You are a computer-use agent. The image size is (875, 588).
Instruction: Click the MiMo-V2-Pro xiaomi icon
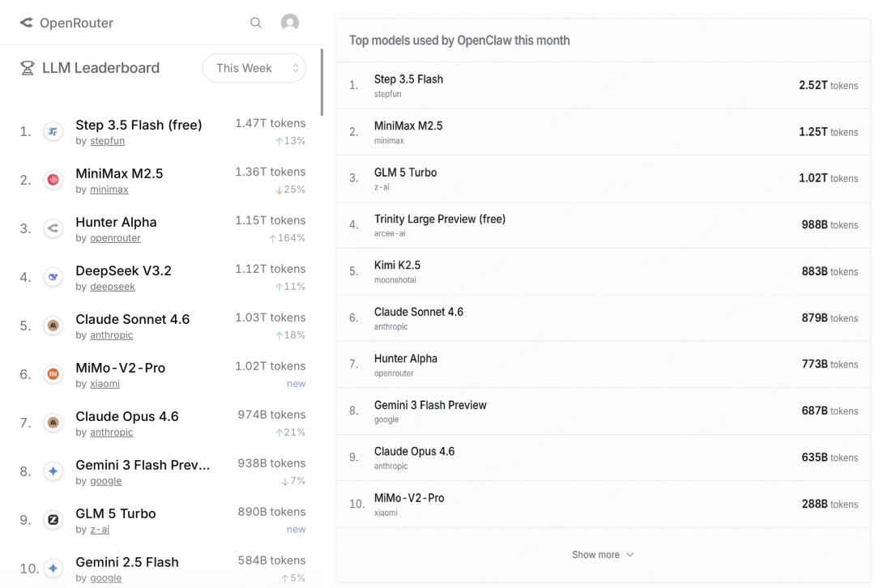pos(53,374)
